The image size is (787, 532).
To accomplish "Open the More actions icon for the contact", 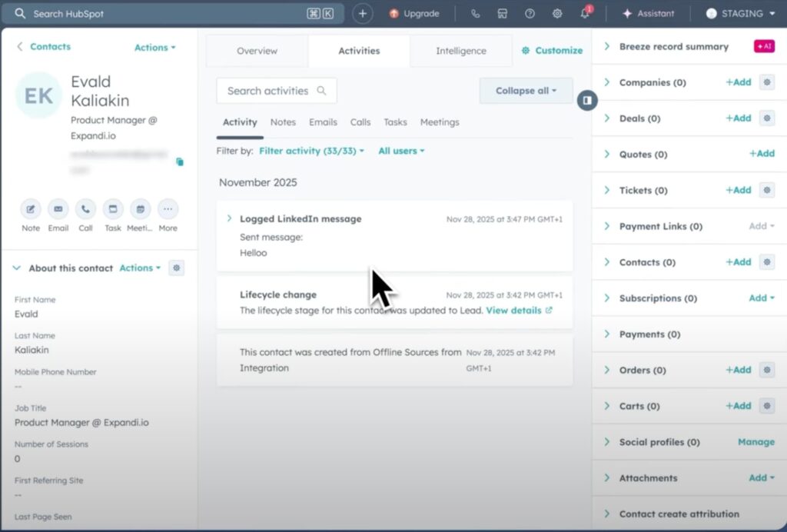I will click(x=168, y=209).
